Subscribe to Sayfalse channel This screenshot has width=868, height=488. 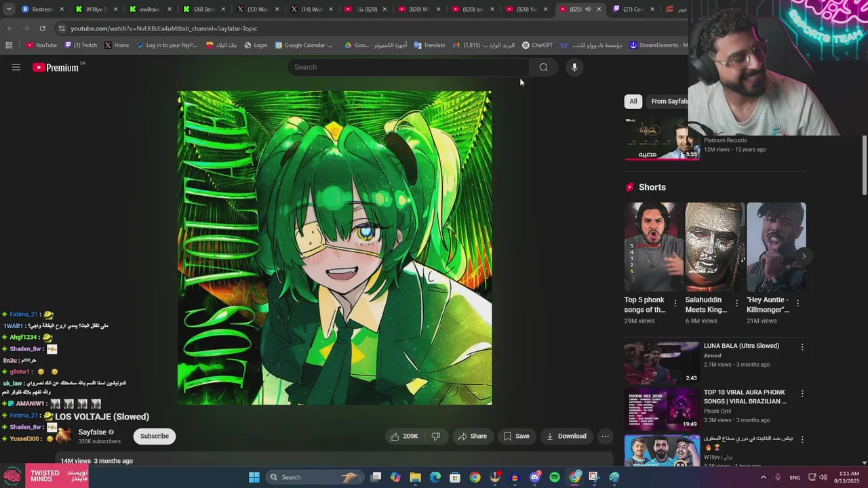155,436
